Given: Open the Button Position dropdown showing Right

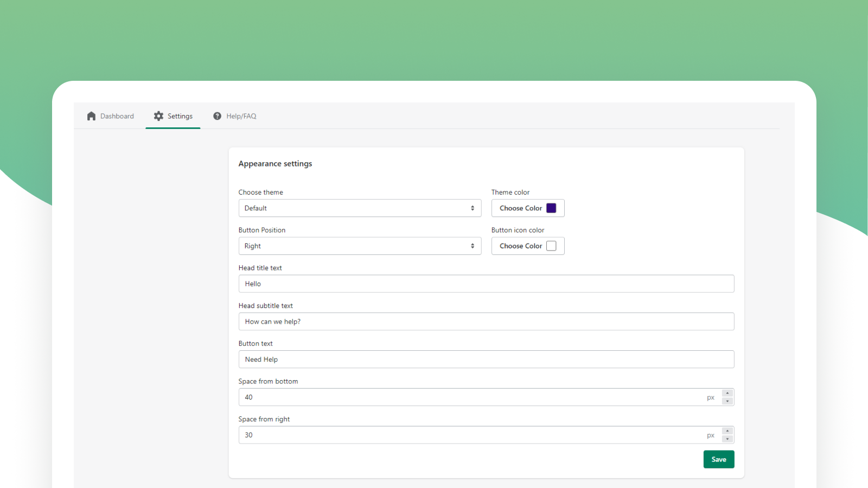Looking at the screenshot, I should point(360,246).
